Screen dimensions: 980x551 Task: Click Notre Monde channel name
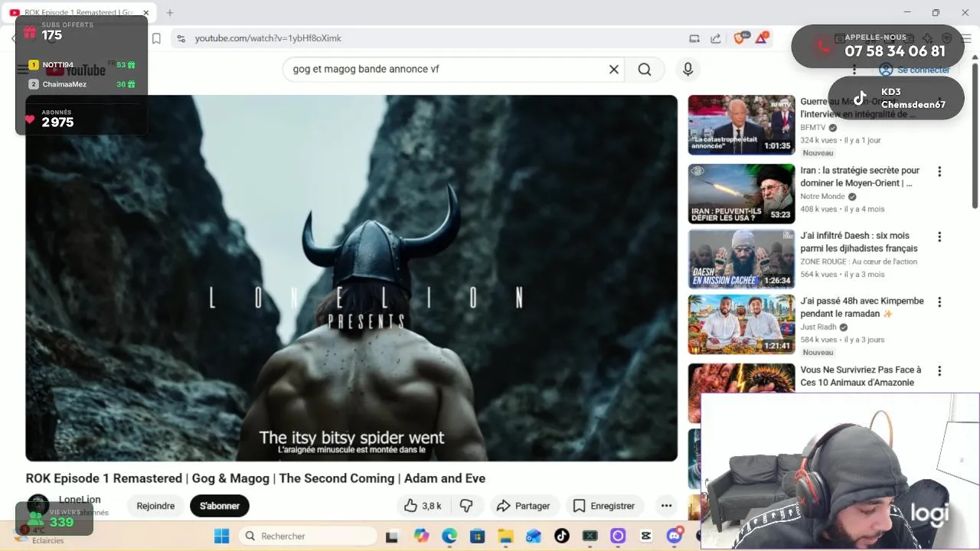[x=822, y=197]
